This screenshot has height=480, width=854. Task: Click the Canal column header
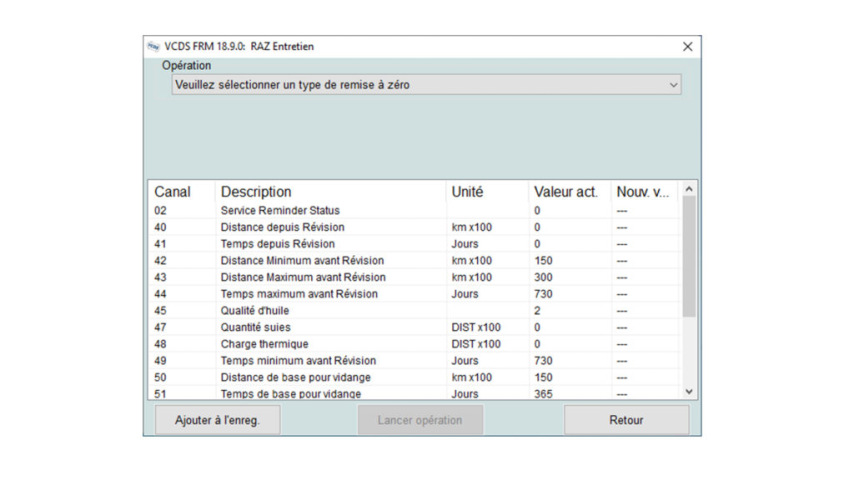click(181, 192)
